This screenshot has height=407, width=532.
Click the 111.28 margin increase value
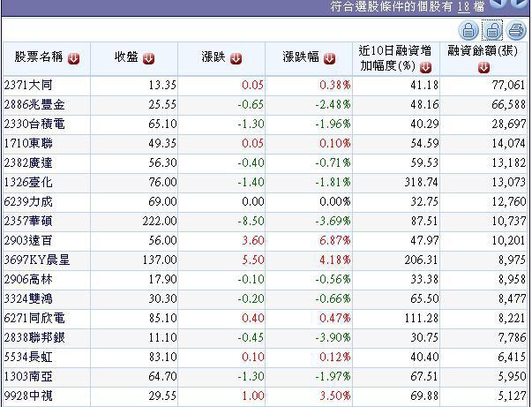point(421,319)
